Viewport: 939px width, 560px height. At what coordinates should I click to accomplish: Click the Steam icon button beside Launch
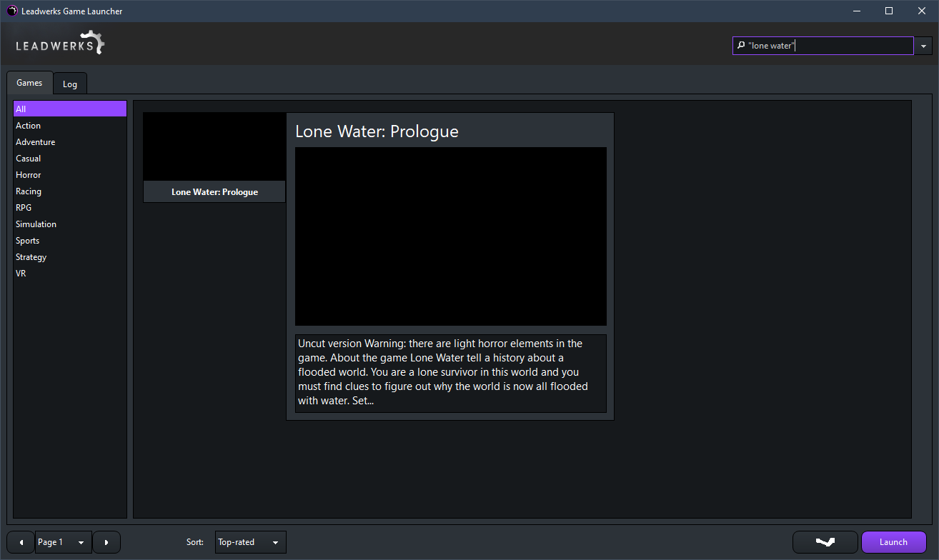point(825,542)
